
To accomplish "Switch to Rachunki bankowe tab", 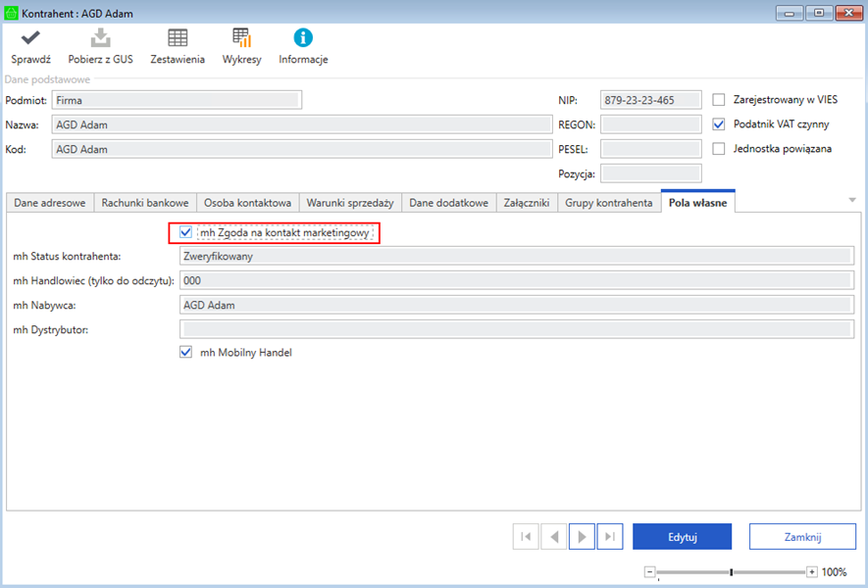I will tap(145, 203).
